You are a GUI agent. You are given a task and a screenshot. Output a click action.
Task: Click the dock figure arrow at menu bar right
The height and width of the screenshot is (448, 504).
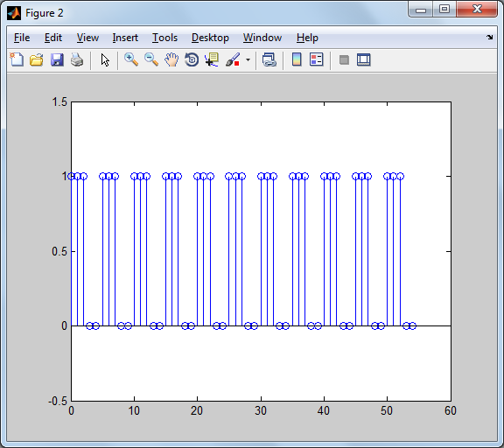pyautogui.click(x=489, y=38)
